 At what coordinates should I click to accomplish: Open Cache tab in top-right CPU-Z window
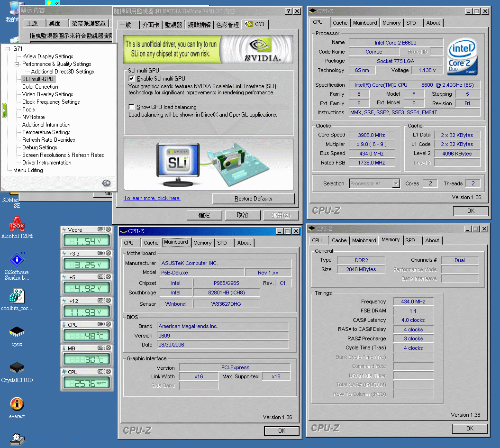tap(340, 23)
